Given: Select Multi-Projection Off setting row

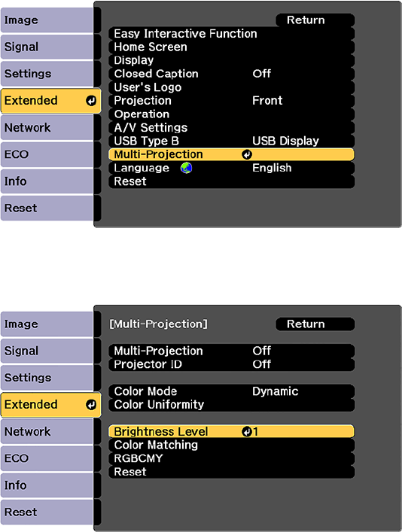Looking at the screenshot, I should click(x=232, y=351).
